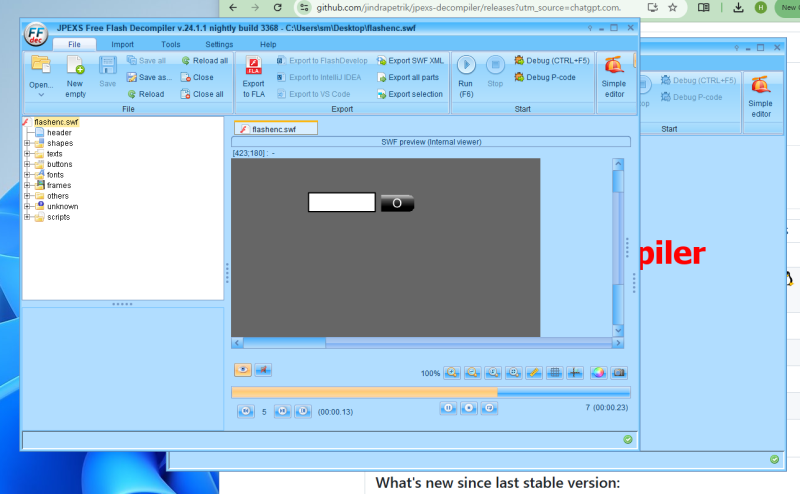Open the Simple editor in the back window
This screenshot has width=800, height=494.
coord(760,97)
